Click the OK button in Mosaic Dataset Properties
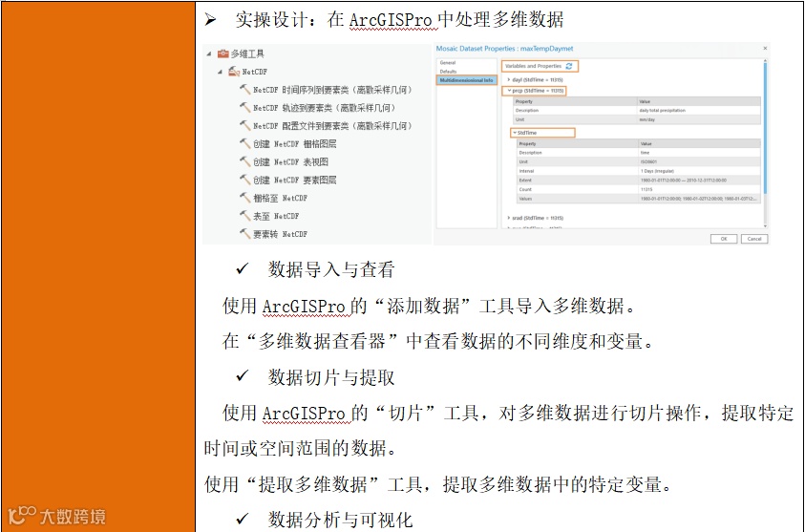The width and height of the screenshot is (805, 532). (x=724, y=239)
